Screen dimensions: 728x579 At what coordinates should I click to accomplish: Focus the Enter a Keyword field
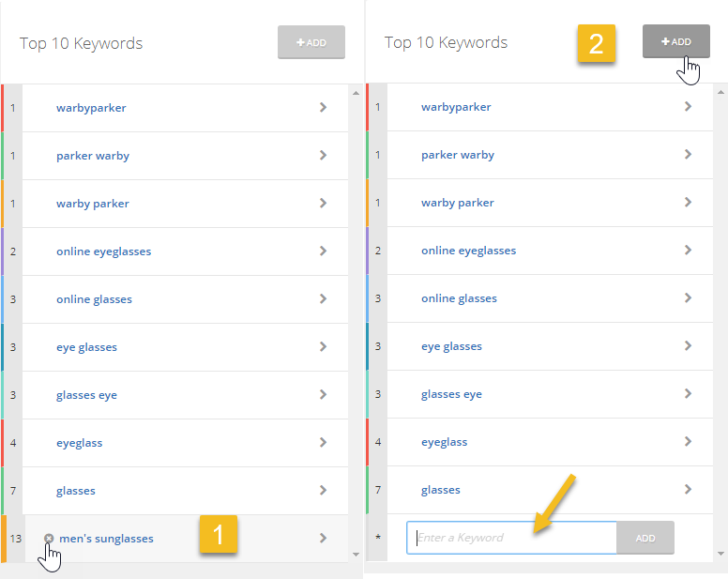point(511,538)
